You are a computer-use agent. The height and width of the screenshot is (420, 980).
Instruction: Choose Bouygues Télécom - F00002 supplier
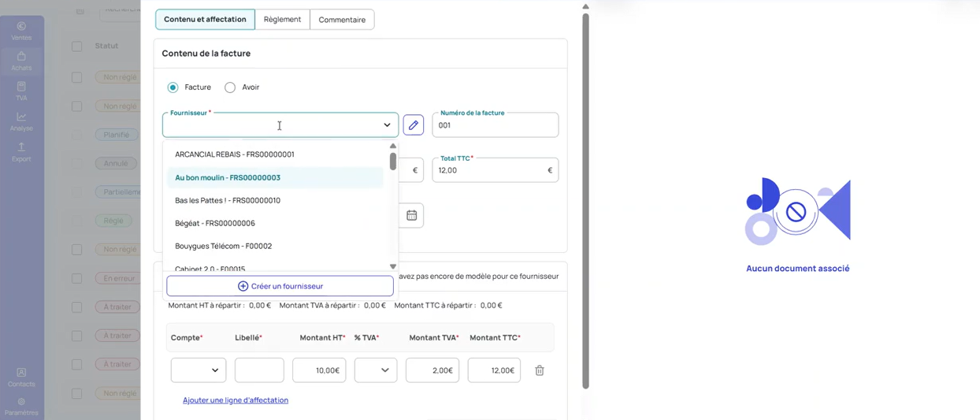[223, 246]
